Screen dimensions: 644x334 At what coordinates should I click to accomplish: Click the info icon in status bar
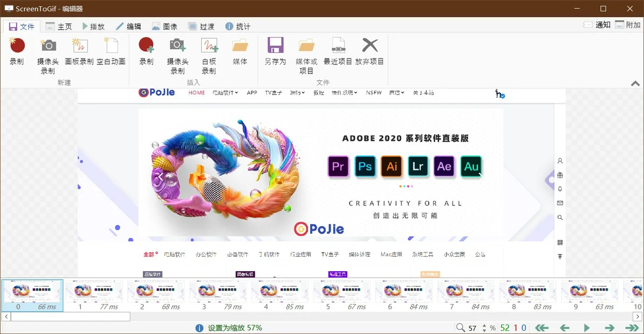(x=200, y=328)
